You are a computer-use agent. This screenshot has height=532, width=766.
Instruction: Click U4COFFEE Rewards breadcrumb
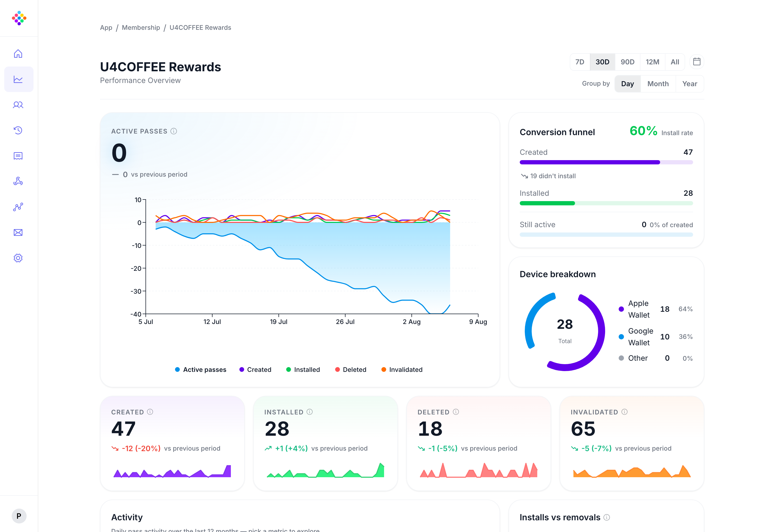[200, 28]
